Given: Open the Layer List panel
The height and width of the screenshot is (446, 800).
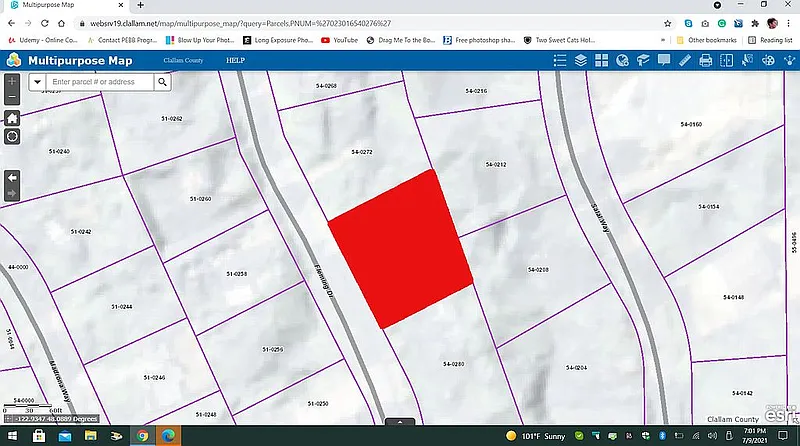Looking at the screenshot, I should click(580, 60).
